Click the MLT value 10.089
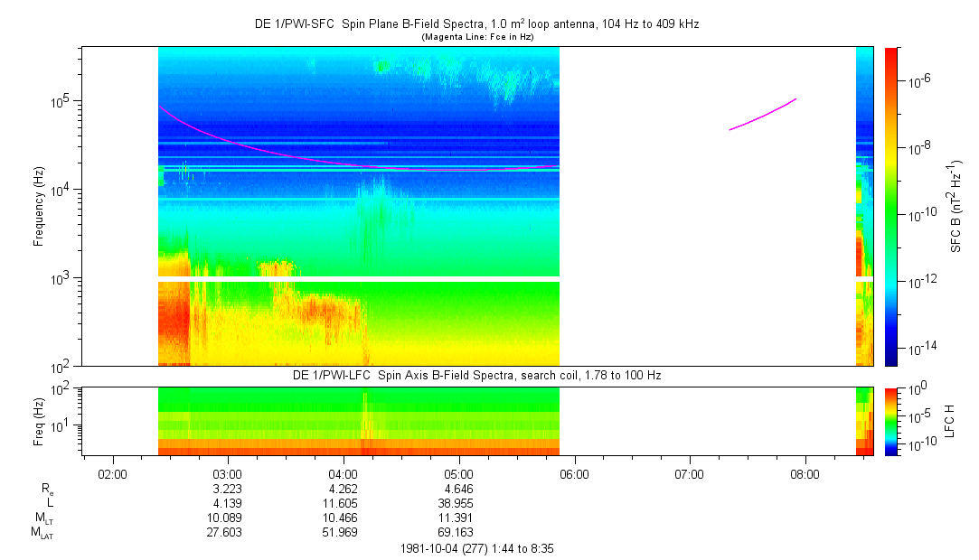979x560 pixels. tap(227, 518)
